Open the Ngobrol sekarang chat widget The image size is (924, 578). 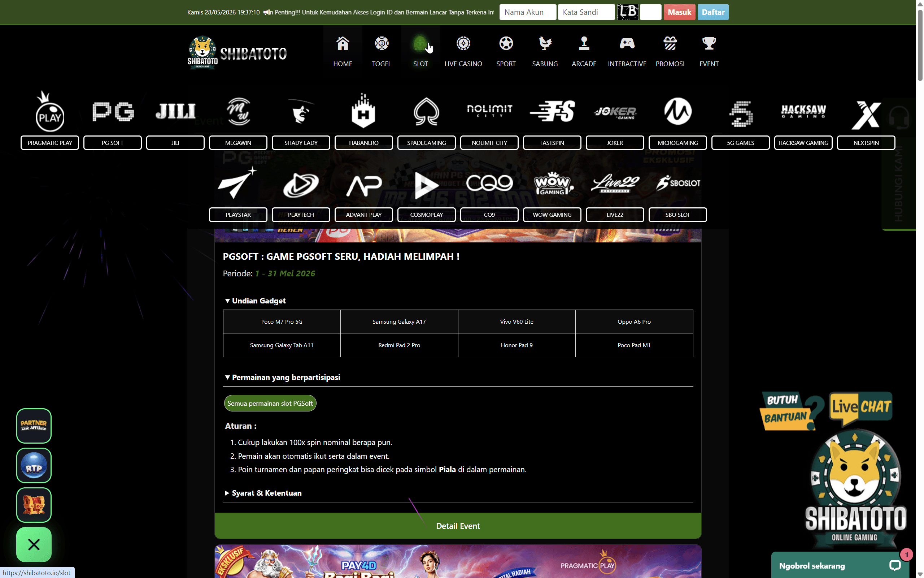point(840,565)
